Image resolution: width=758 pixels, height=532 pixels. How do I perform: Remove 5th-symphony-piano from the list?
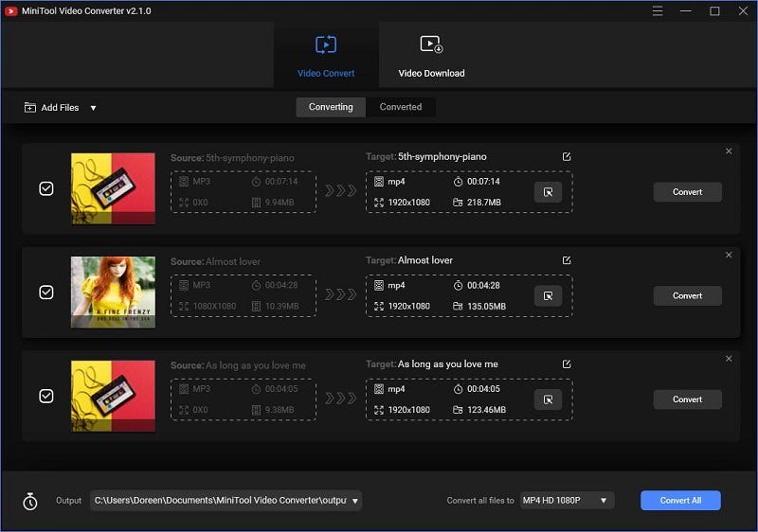coord(729,151)
